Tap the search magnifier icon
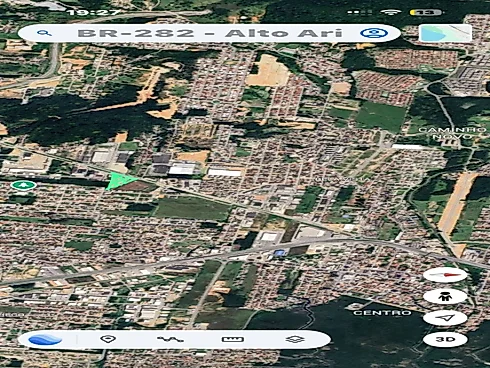Viewport: 490px width, 368px height. (44, 33)
